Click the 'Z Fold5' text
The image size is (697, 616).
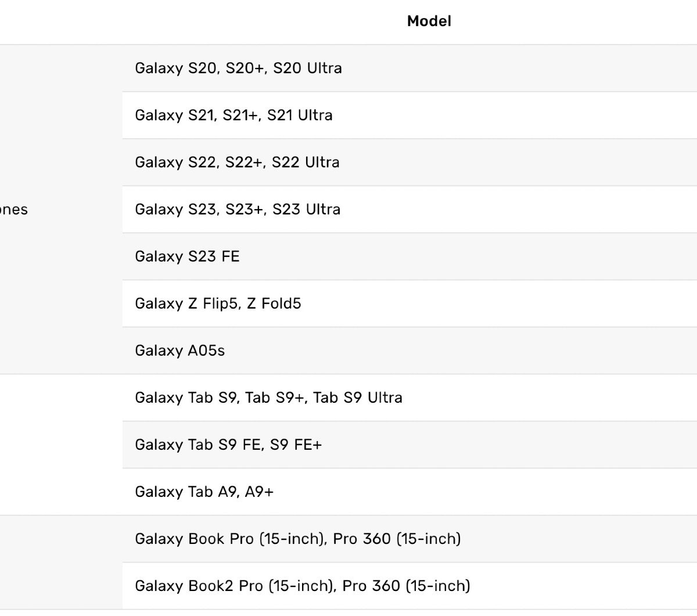(274, 304)
